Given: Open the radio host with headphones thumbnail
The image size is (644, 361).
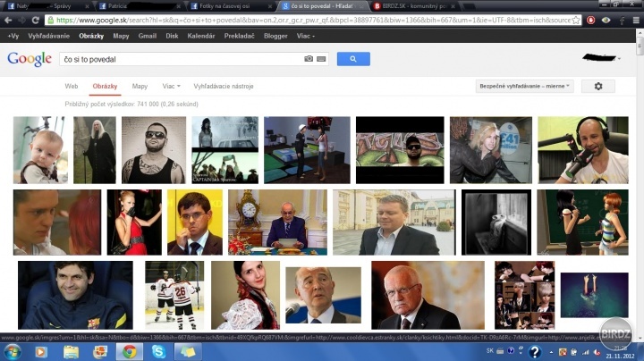Looking at the screenshot, I should 583,150.
